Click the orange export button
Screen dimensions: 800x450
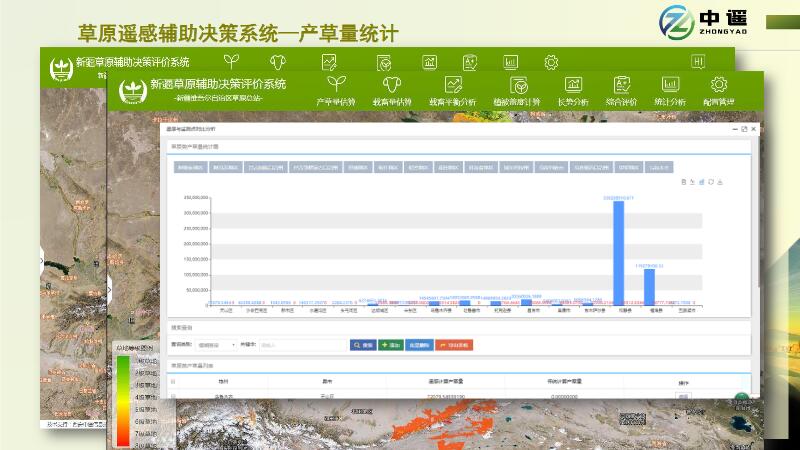tap(453, 345)
